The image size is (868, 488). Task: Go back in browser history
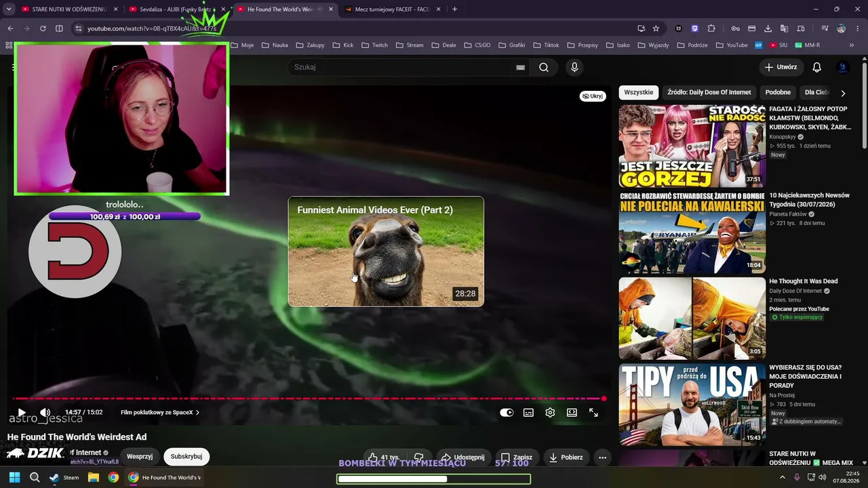click(10, 28)
